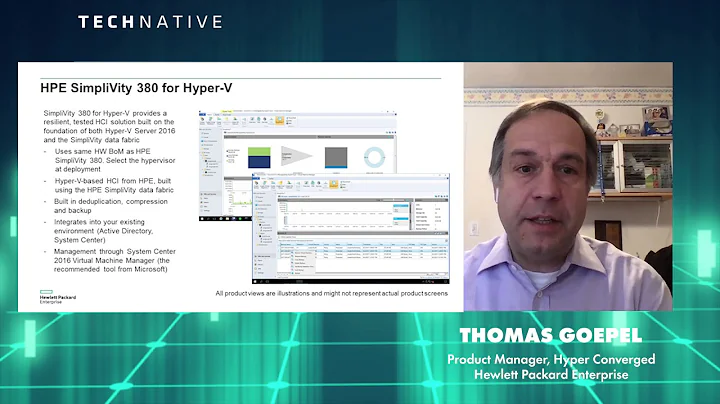Viewport: 720px width, 404px height.
Task: Click the Hewlett Packard Enterprise logo on slide
Action: pyautogui.click(x=58, y=297)
